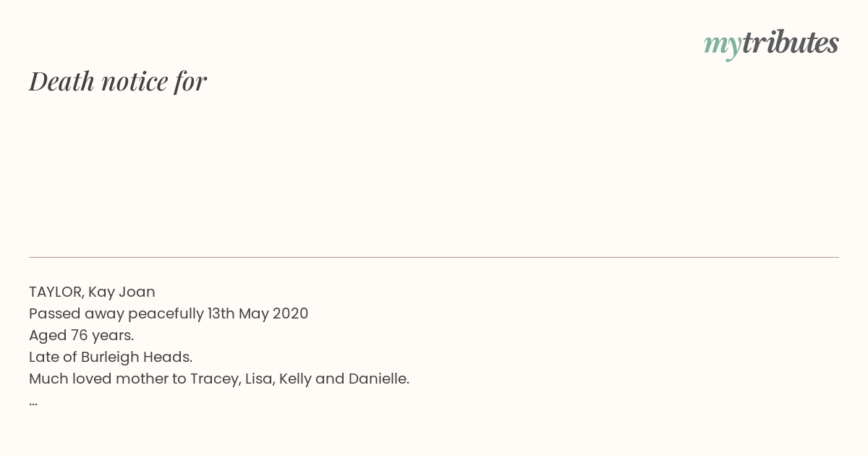Click the "Late of Burleigh Heads." line

[x=111, y=357]
